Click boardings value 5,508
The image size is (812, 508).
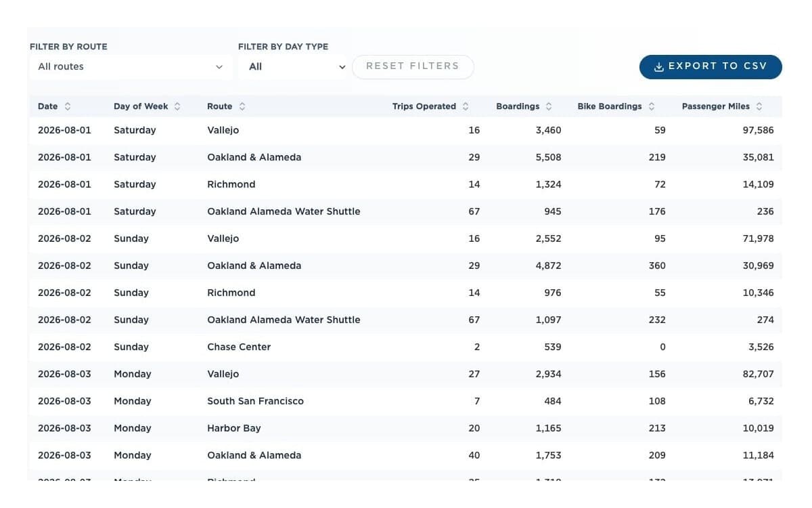tap(548, 157)
